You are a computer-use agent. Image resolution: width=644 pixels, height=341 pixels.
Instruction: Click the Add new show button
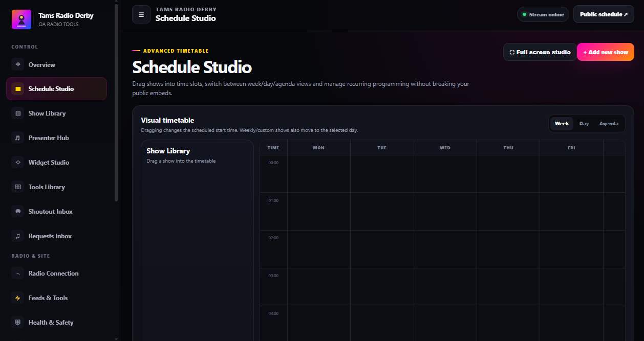point(606,52)
